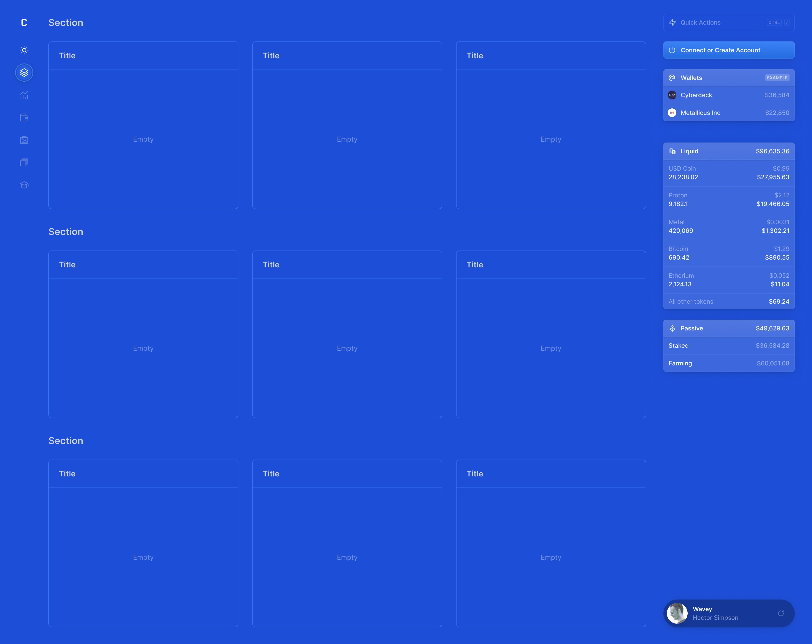Select the Metal token row
812x644 pixels.
729,226
